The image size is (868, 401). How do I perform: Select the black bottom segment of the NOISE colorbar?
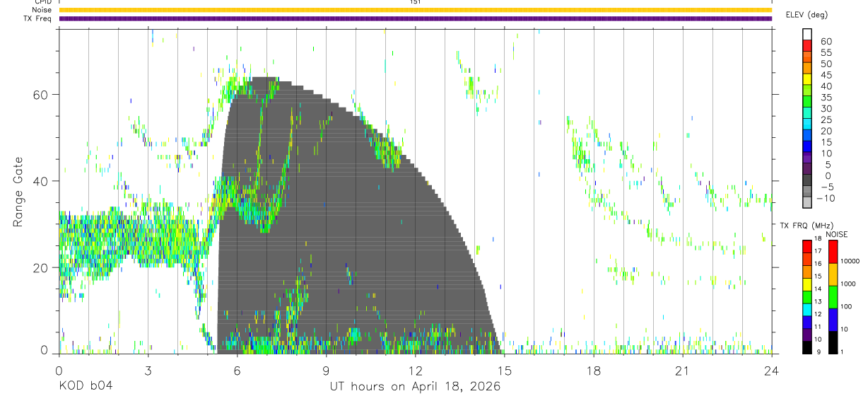[833, 342]
